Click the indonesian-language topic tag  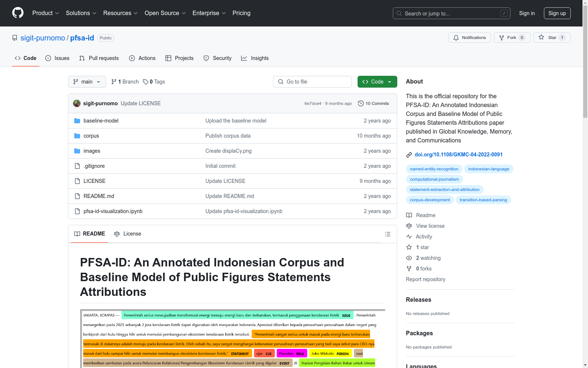point(489,169)
